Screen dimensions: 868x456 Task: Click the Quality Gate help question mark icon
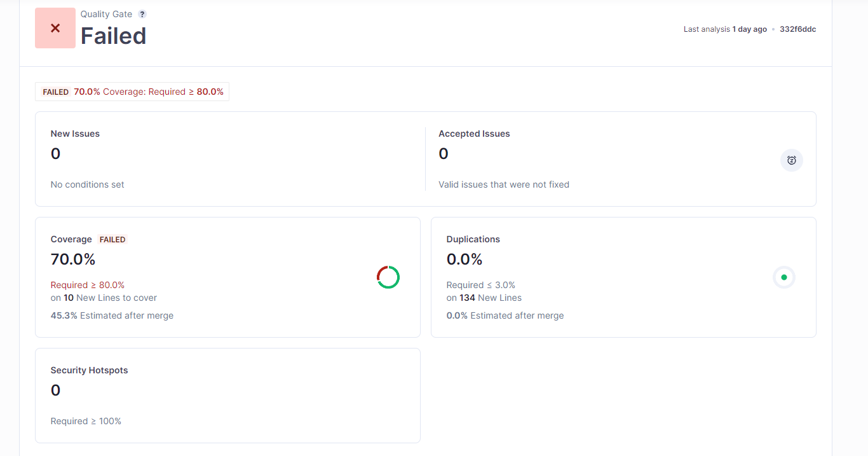tap(142, 13)
